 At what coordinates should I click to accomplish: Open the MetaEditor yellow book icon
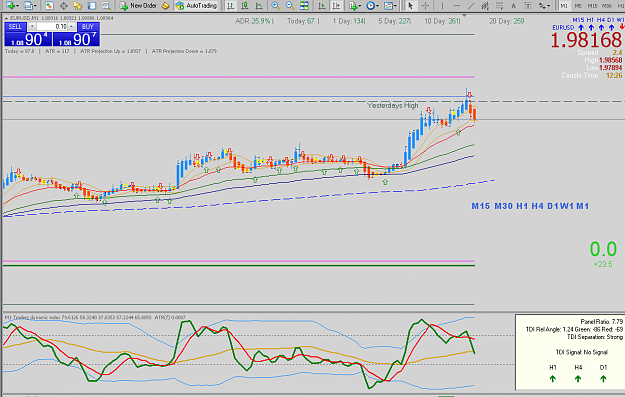[x=165, y=6]
